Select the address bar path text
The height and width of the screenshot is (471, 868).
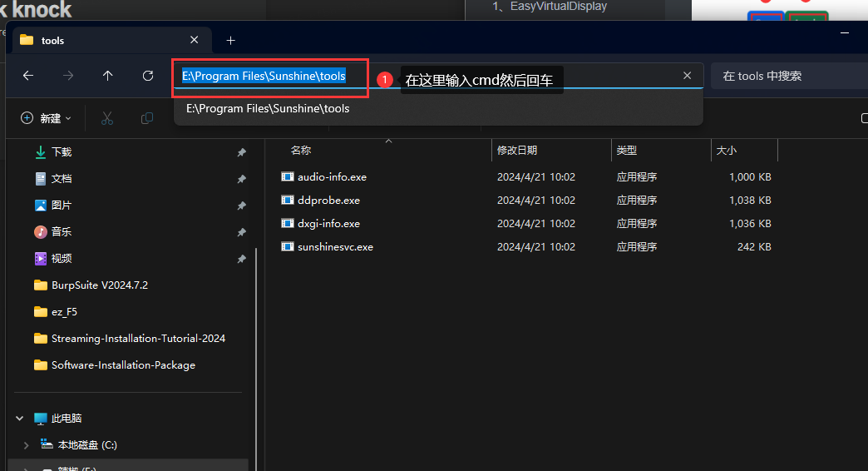(264, 76)
